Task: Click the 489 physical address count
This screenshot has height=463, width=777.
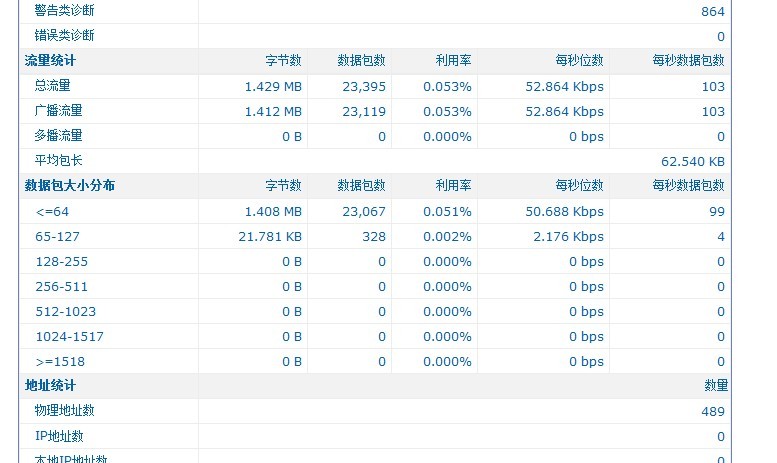Action: (x=713, y=412)
